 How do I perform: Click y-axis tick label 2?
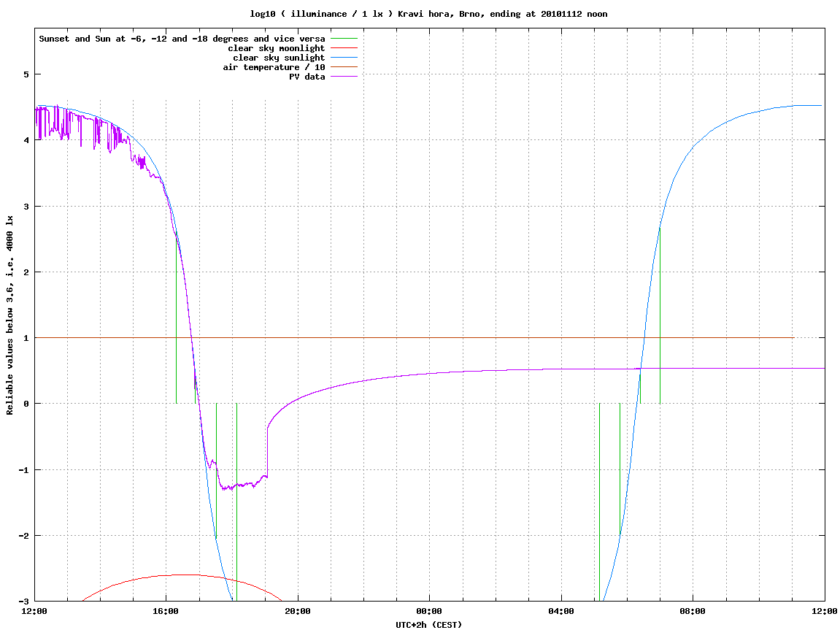(26, 272)
